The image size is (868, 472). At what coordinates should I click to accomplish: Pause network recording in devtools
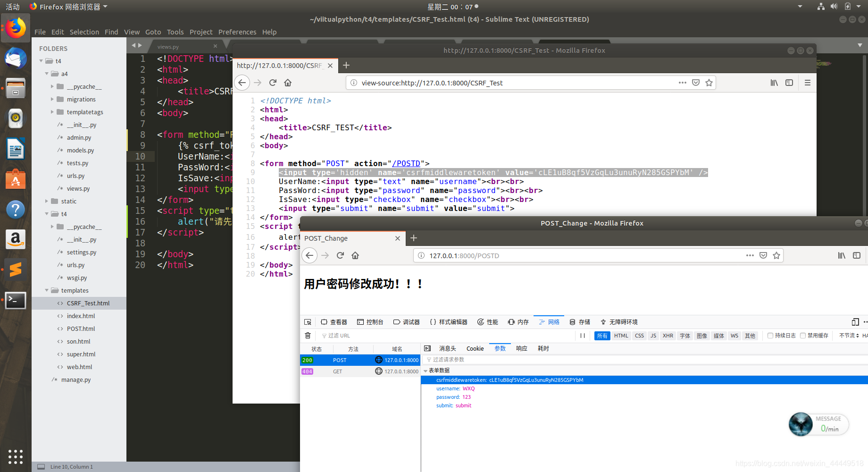[583, 336]
